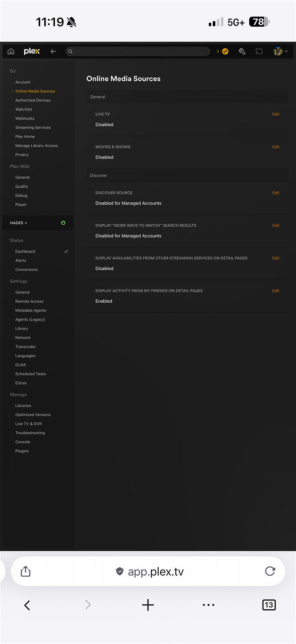Open Authorized Devices settings page
The image size is (296, 644).
(x=33, y=100)
